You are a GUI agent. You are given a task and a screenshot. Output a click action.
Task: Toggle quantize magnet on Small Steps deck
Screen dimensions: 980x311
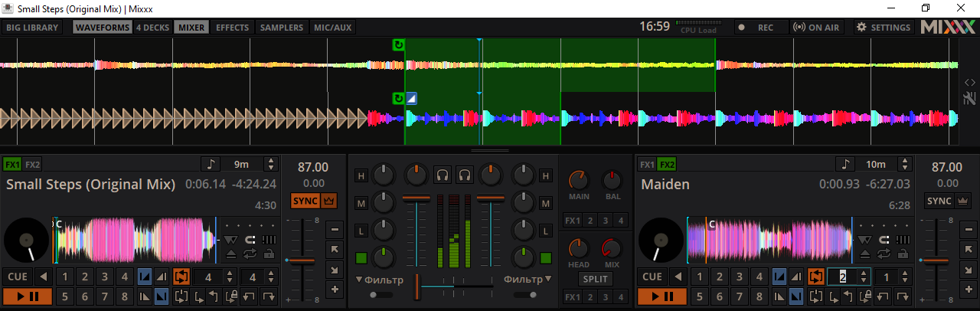point(250,240)
